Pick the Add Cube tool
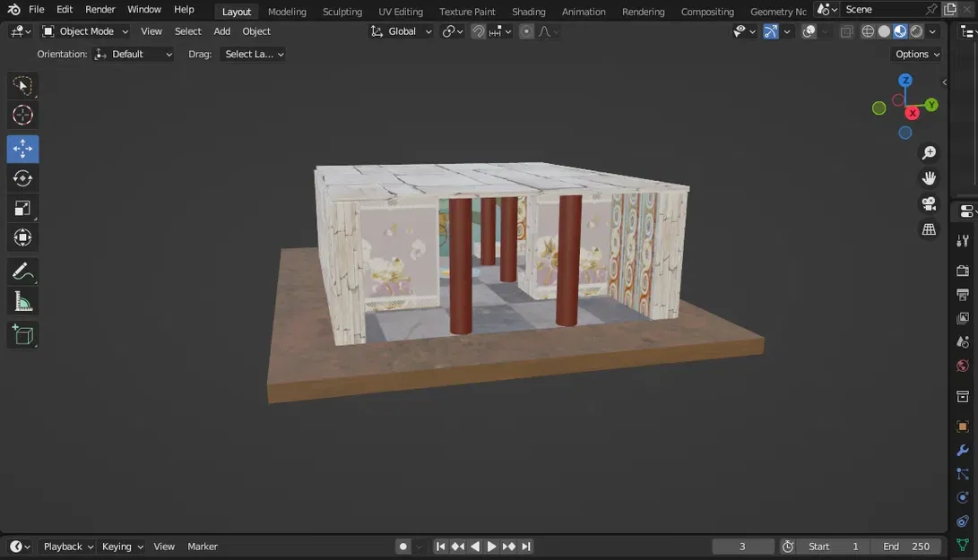Image resolution: width=978 pixels, height=560 pixels. (x=22, y=335)
